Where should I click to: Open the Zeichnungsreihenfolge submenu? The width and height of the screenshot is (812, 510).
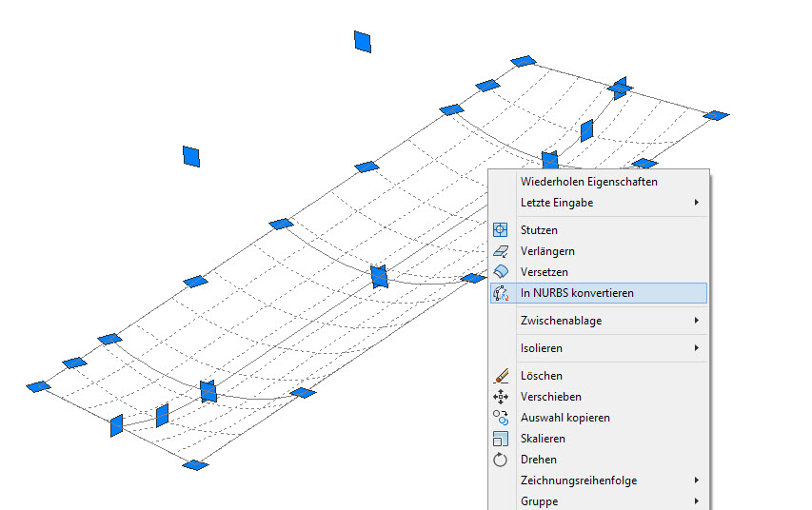click(599, 481)
